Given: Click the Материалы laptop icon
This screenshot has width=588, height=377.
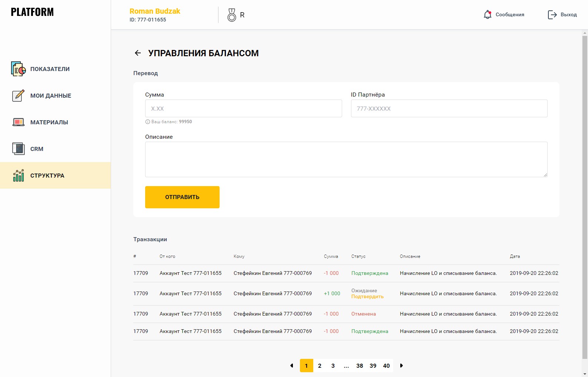Looking at the screenshot, I should [18, 122].
